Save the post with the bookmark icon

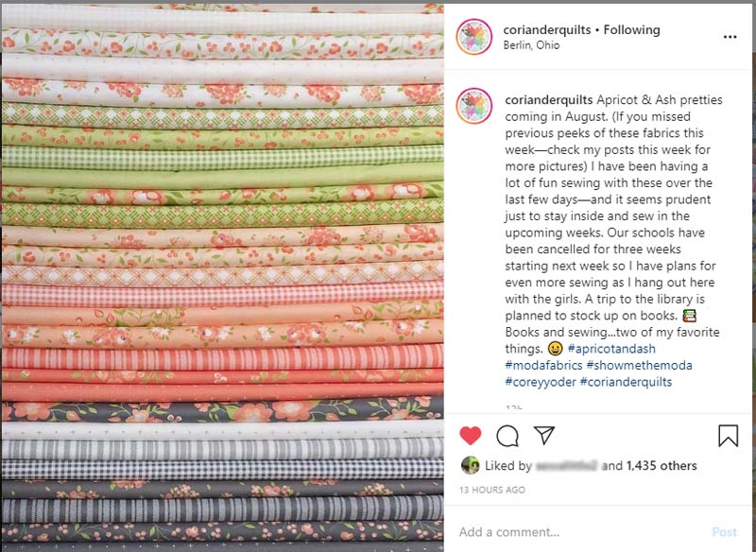(x=728, y=436)
